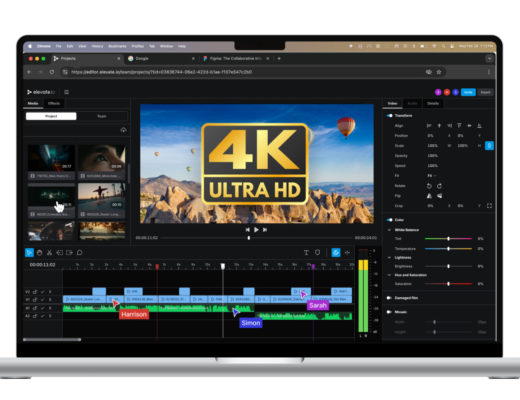Viewport: 520px width, 400px height.
Task: Click the Export button
Action: click(485, 92)
